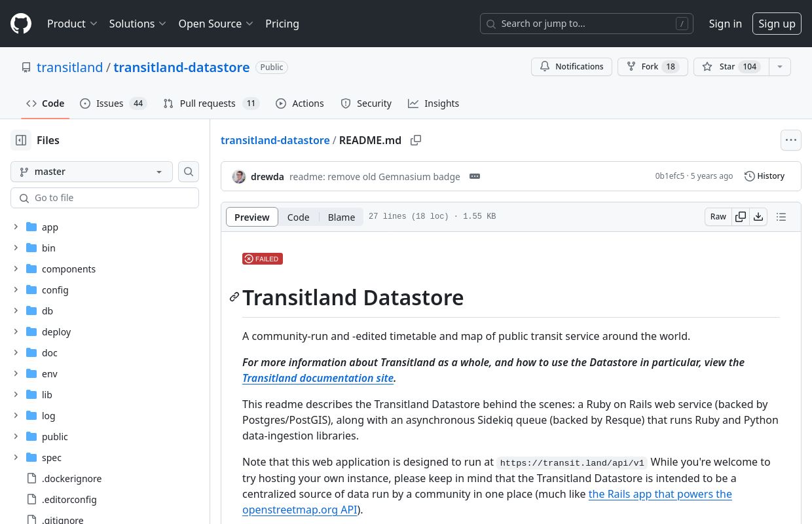Fork the transitland-datastore repository
Viewport: 812px width, 524px height.
click(653, 67)
